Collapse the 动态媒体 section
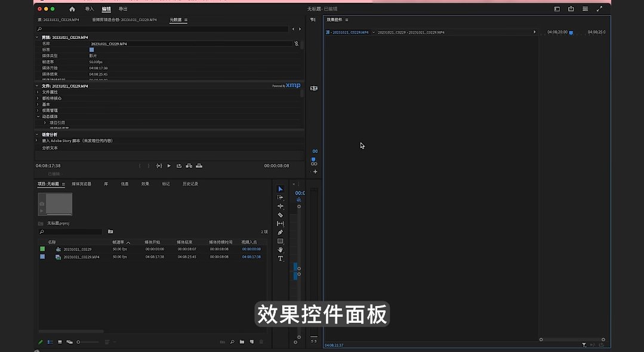This screenshot has height=352, width=644. (38, 116)
